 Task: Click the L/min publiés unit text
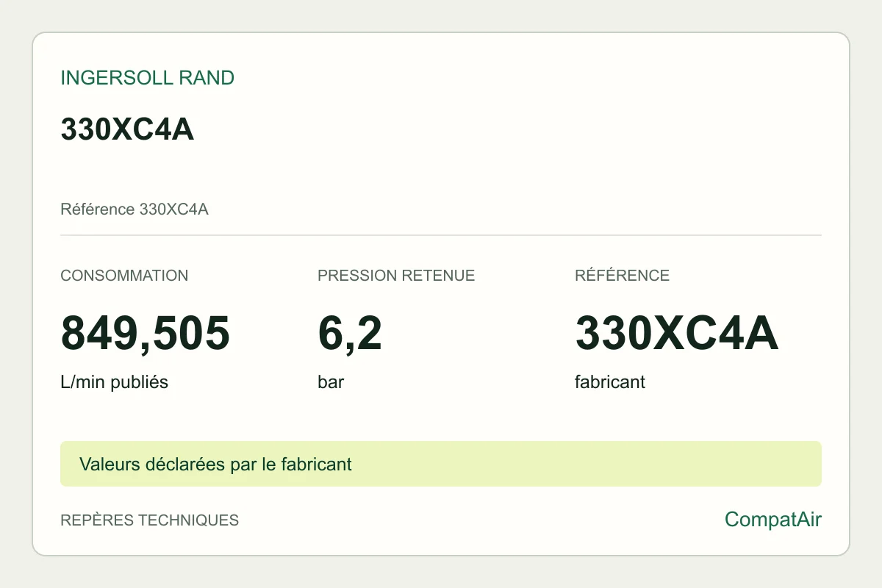tap(114, 383)
